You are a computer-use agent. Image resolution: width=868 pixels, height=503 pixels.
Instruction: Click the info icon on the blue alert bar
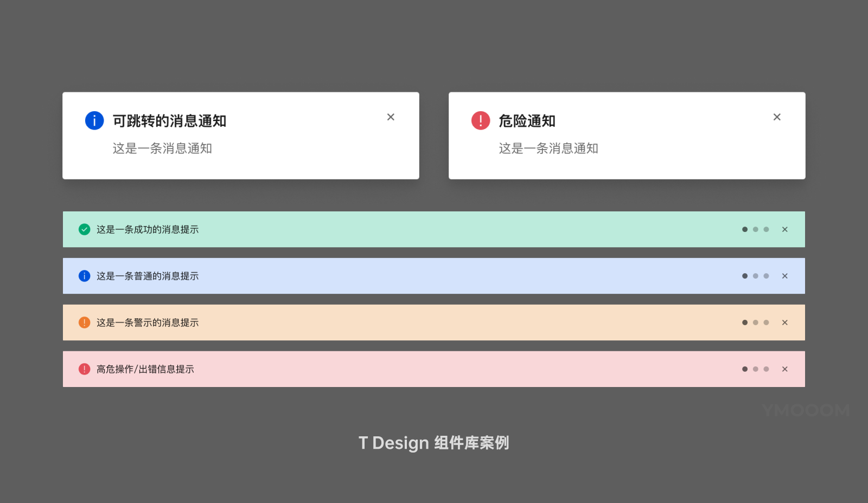(x=84, y=276)
